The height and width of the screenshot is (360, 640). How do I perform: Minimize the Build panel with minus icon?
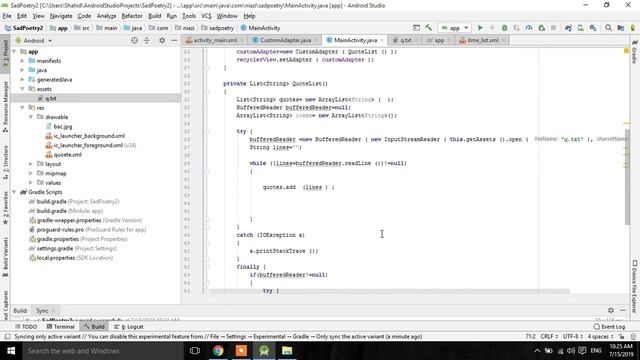[x=623, y=310]
